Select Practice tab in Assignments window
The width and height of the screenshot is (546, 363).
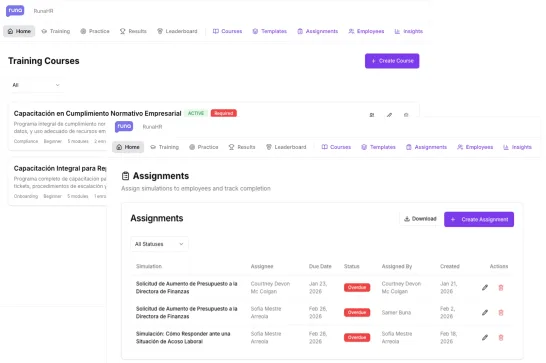click(204, 147)
